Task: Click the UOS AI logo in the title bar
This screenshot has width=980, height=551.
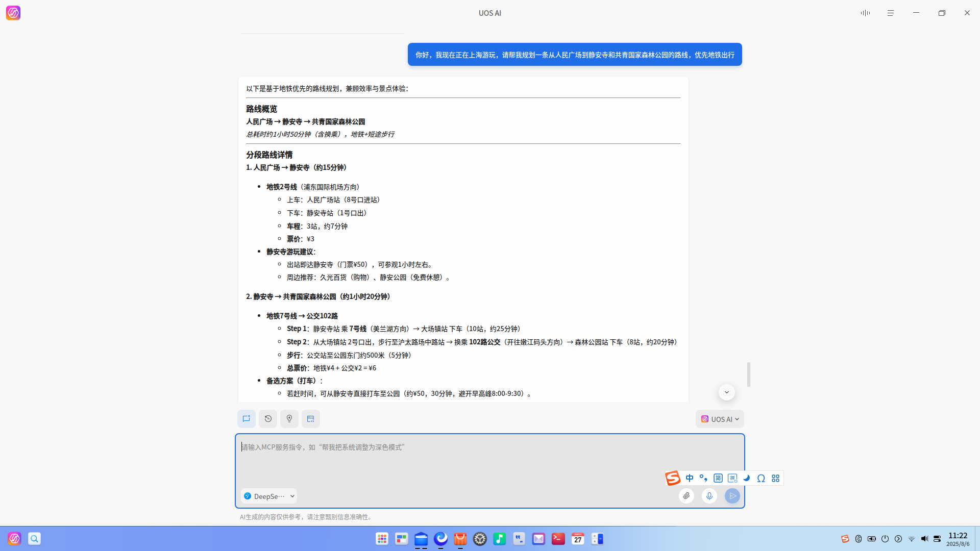Action: click(13, 13)
